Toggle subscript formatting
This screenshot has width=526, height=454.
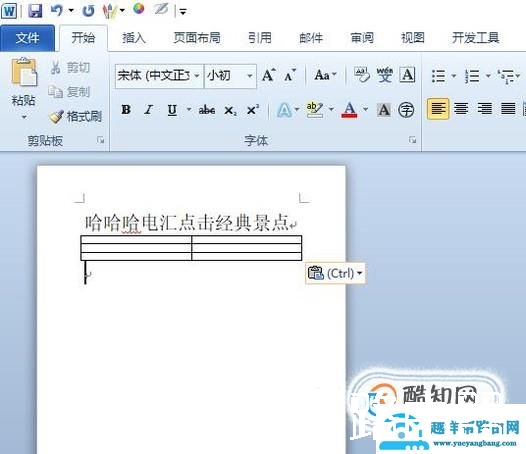[x=230, y=110]
